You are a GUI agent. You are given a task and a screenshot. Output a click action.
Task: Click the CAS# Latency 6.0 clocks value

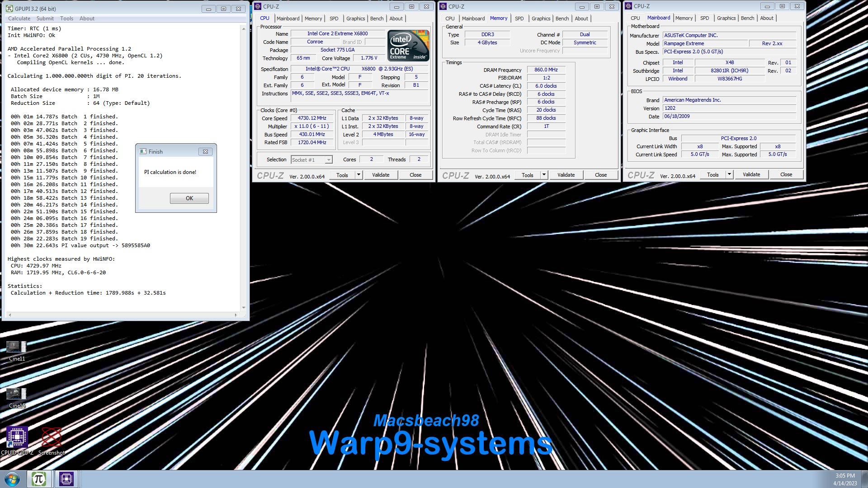[546, 86]
